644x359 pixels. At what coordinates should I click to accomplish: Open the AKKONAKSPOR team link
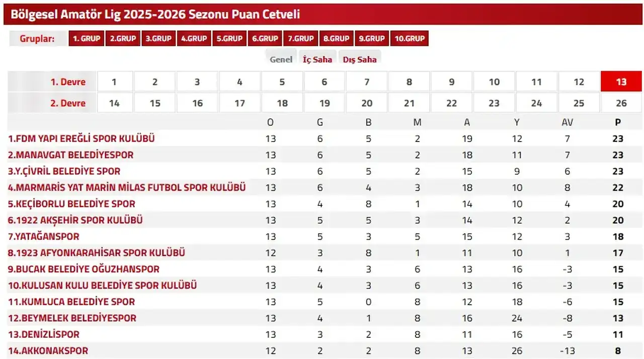pyautogui.click(x=47, y=350)
